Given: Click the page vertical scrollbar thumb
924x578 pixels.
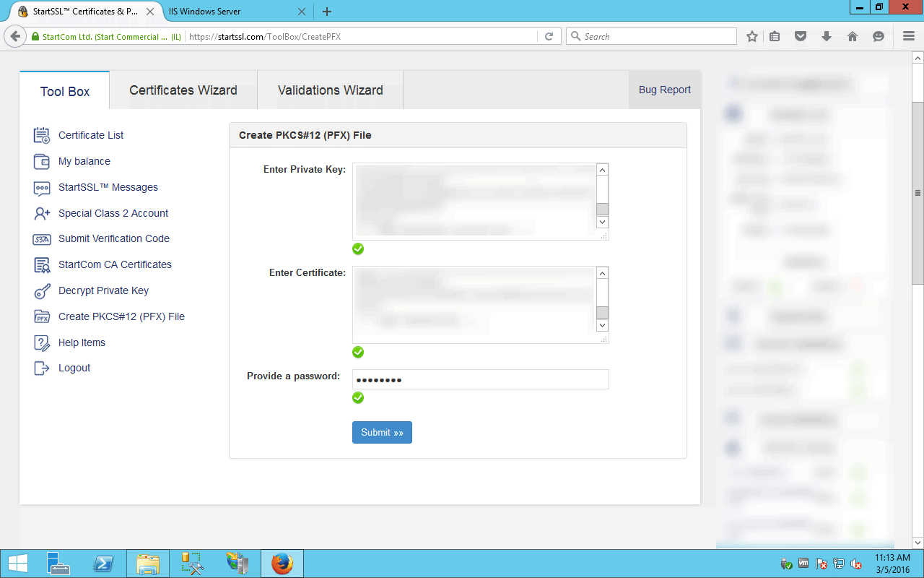Looking at the screenshot, I should pyautogui.click(x=918, y=193).
